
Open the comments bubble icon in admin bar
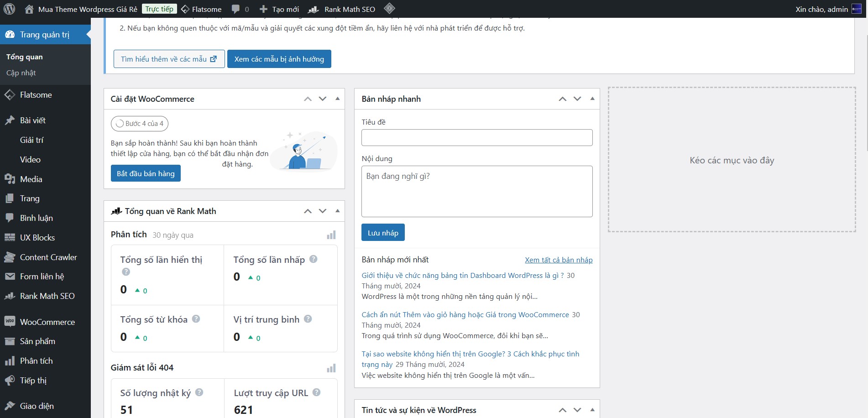click(235, 9)
